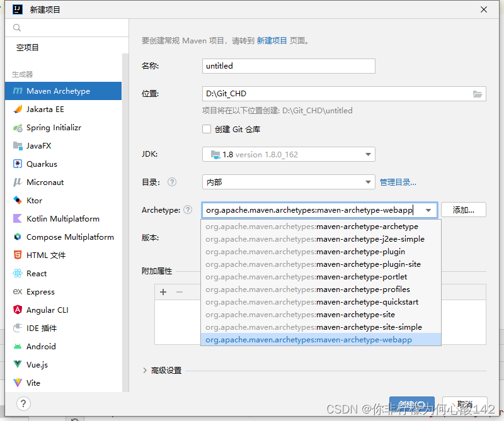The height and width of the screenshot is (421, 504).
Task: Open the JDK version dropdown
Action: pos(289,154)
